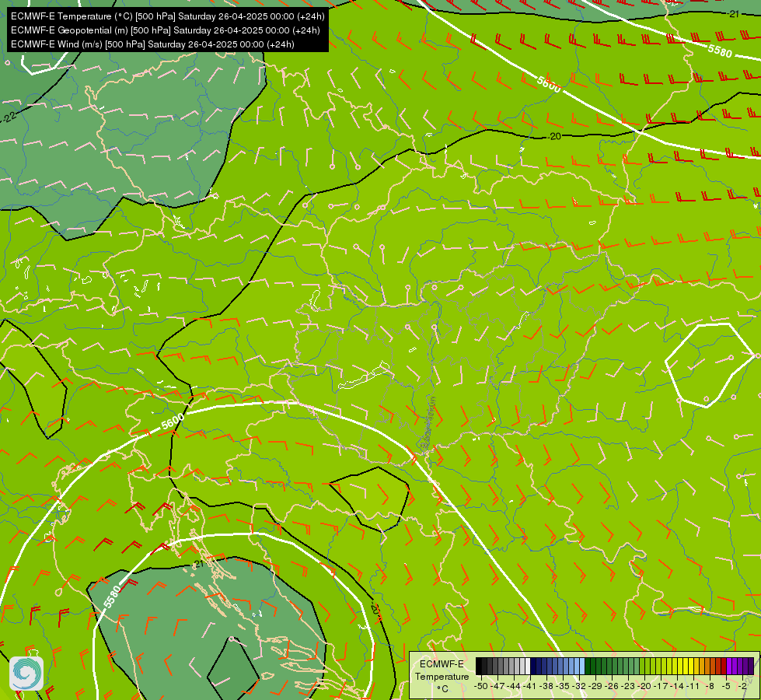This screenshot has width=761, height=700.
Task: Click the -17 value in the temperature legend
Action: 661,686
